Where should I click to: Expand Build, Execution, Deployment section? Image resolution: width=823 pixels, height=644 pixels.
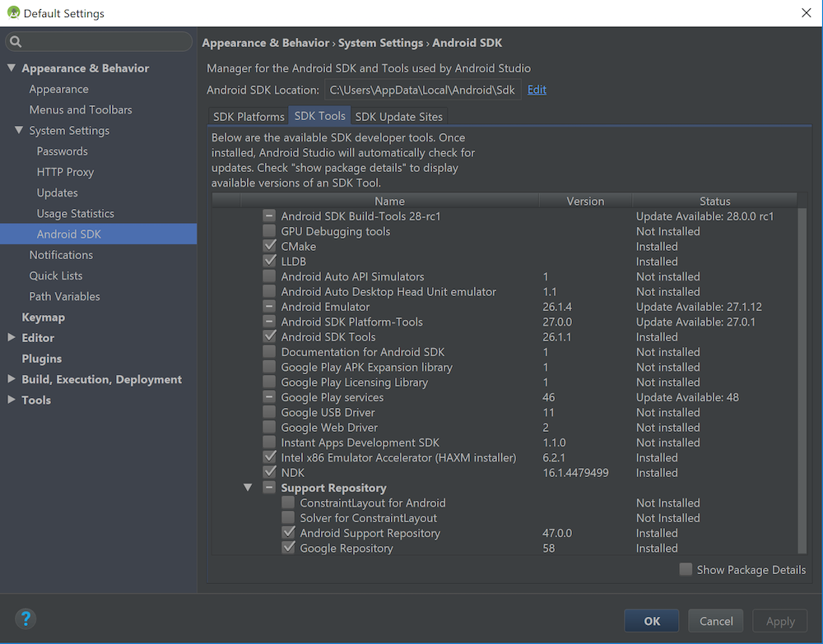click(x=12, y=379)
